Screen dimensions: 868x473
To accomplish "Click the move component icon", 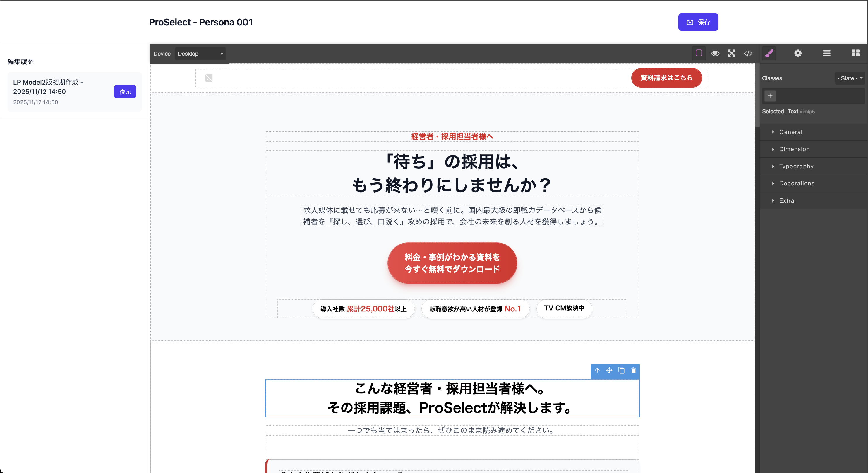I will 609,370.
